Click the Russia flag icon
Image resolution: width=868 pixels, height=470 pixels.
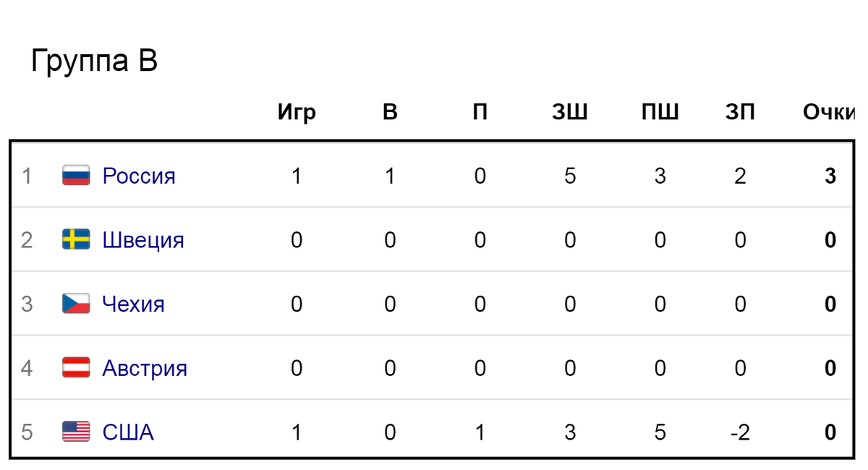coord(76,176)
